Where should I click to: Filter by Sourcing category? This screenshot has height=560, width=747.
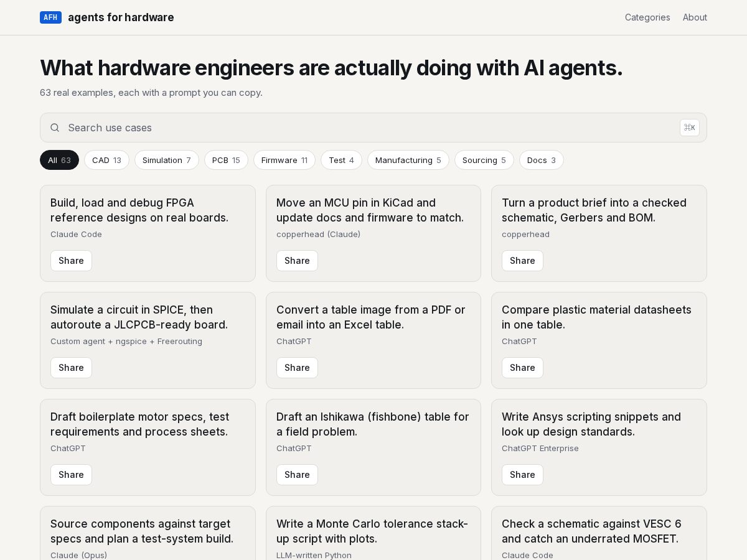(484, 160)
